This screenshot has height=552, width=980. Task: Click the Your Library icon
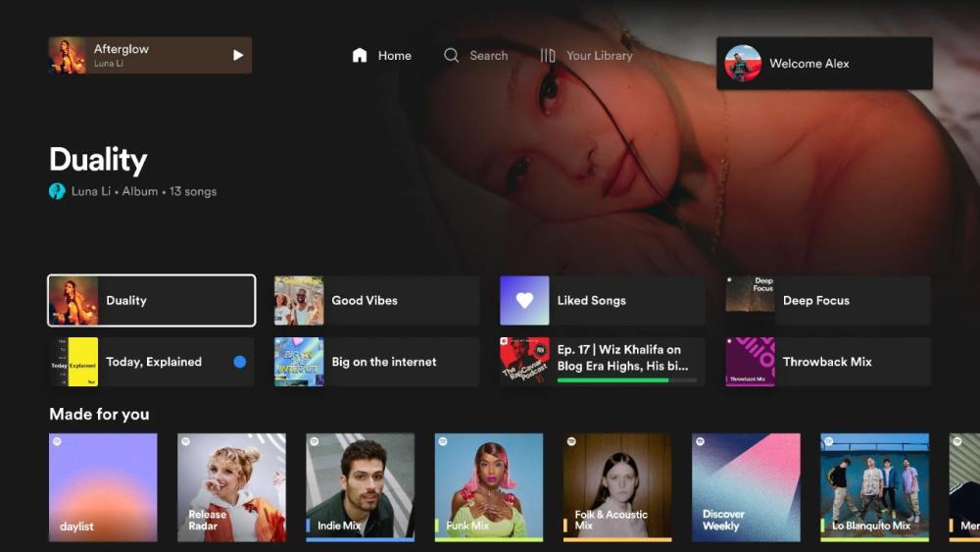point(548,55)
